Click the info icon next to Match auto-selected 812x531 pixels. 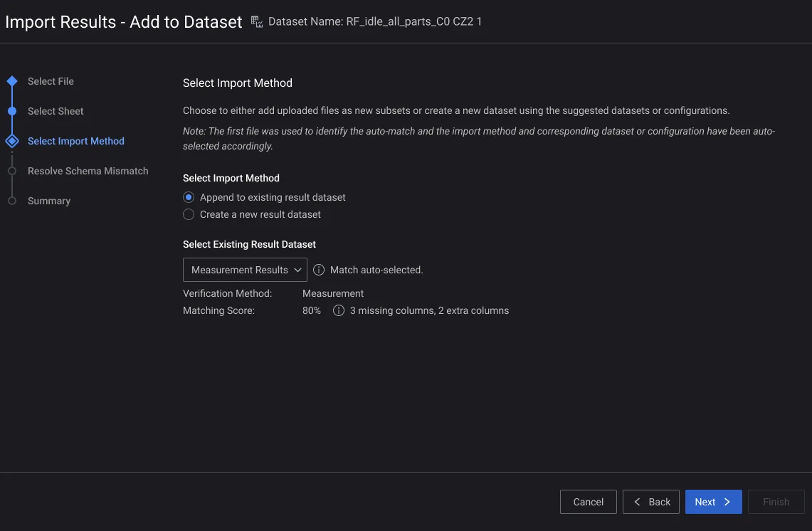319,270
